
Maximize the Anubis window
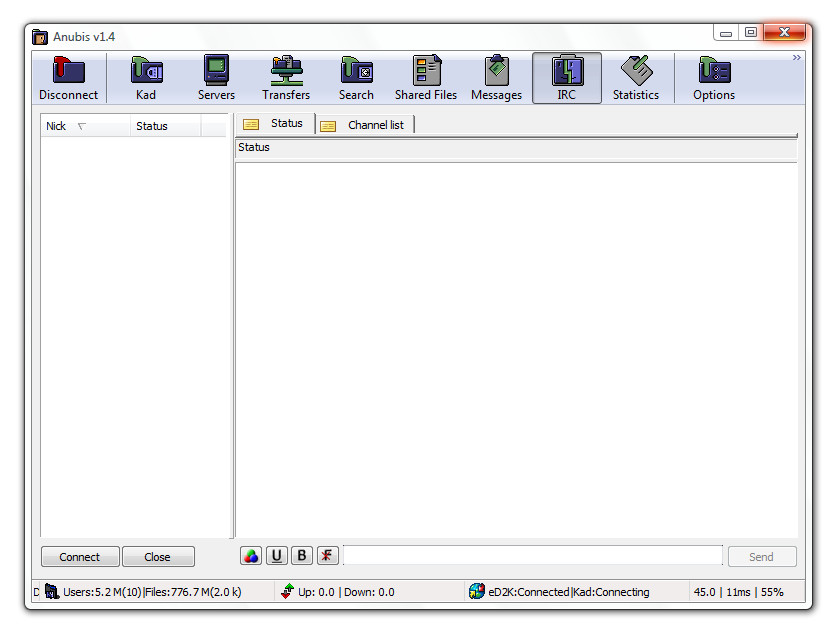coord(751,33)
